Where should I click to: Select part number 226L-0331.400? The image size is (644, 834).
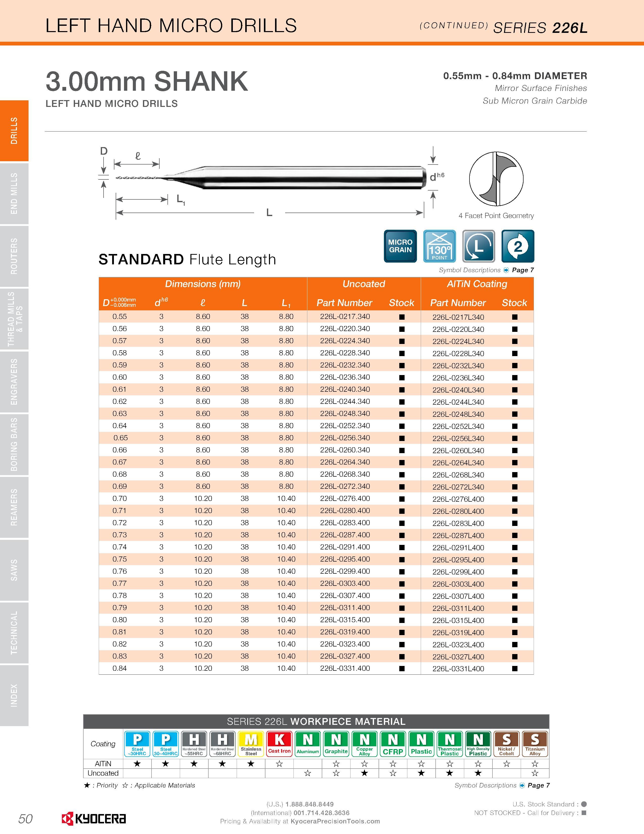coord(345,668)
